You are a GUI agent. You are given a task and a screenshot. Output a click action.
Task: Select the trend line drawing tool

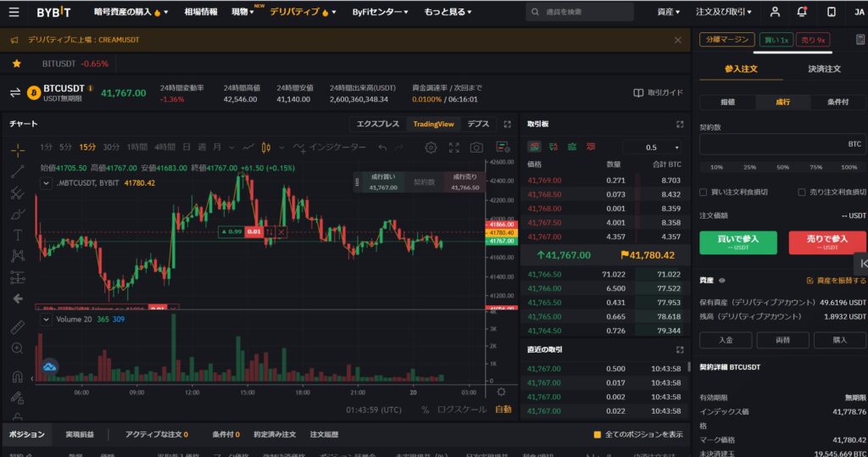(18, 171)
